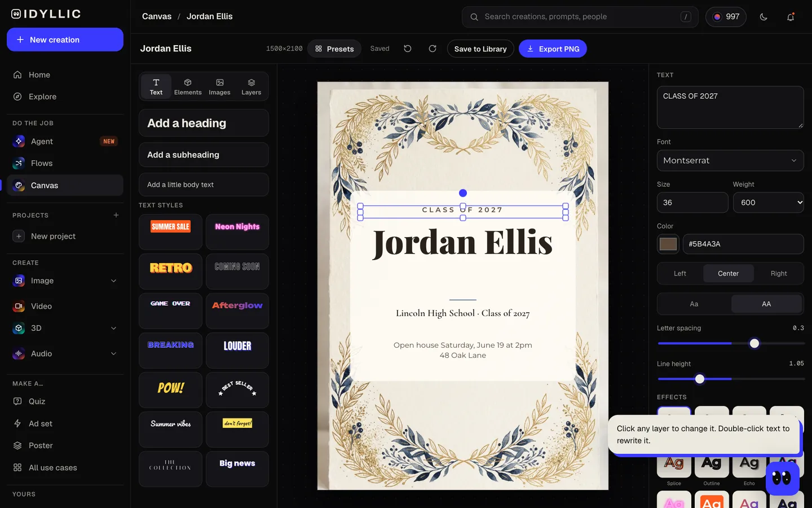Switch to the Layers tab
The height and width of the screenshot is (508, 812).
click(251, 86)
